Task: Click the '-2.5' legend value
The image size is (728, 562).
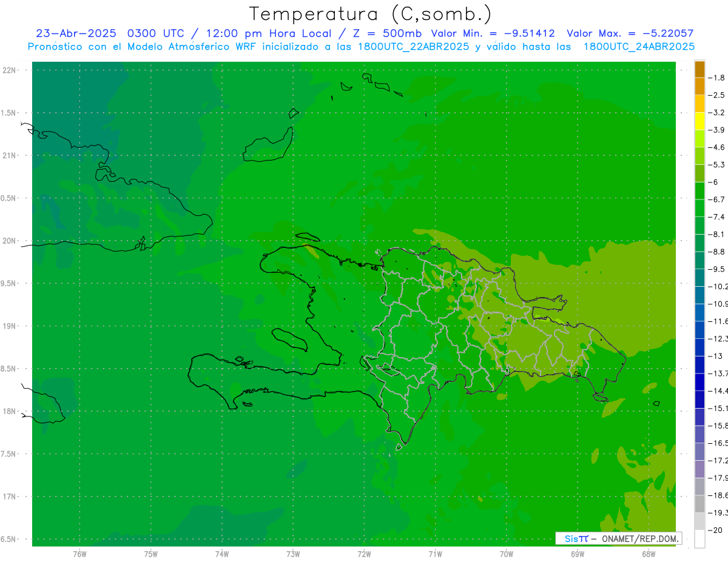Action: [716, 95]
